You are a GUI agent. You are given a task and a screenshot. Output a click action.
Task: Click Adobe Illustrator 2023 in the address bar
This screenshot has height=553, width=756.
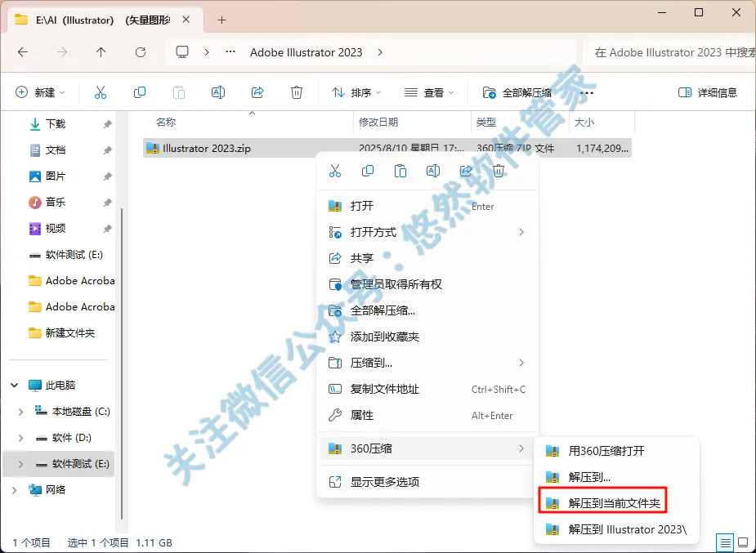point(306,52)
